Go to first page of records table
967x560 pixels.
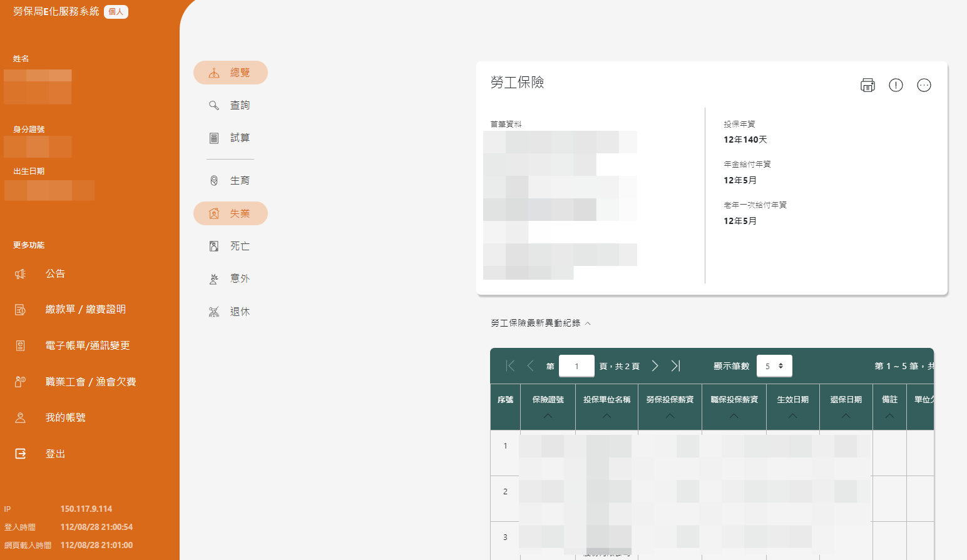[x=510, y=366]
